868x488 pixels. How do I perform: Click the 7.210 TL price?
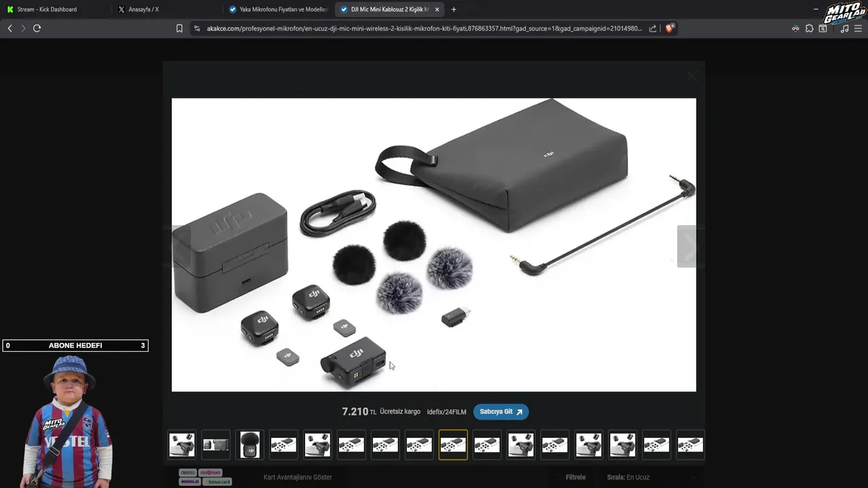click(x=359, y=411)
